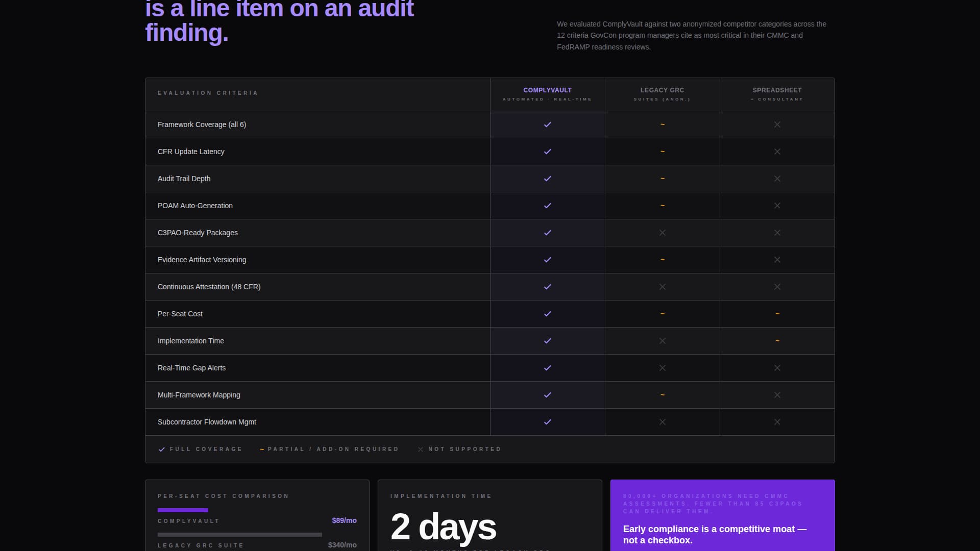
Task: Click the $340/mo Legacy GRC price
Action: (x=342, y=545)
